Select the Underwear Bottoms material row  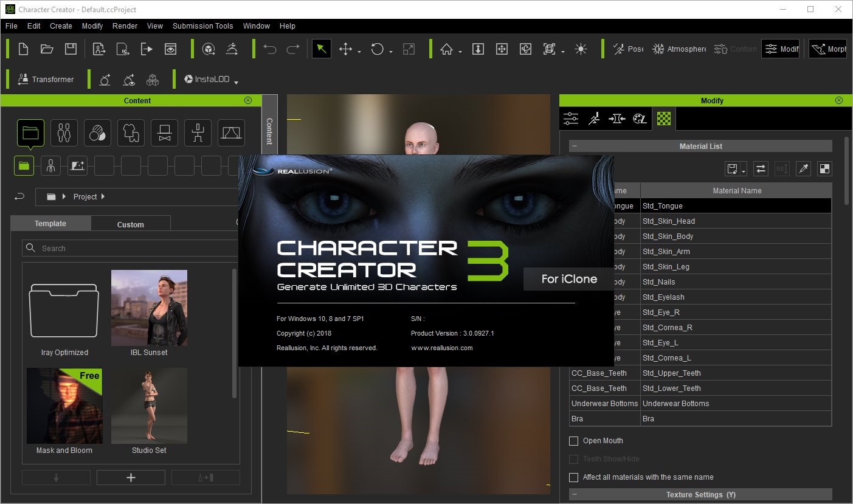700,404
